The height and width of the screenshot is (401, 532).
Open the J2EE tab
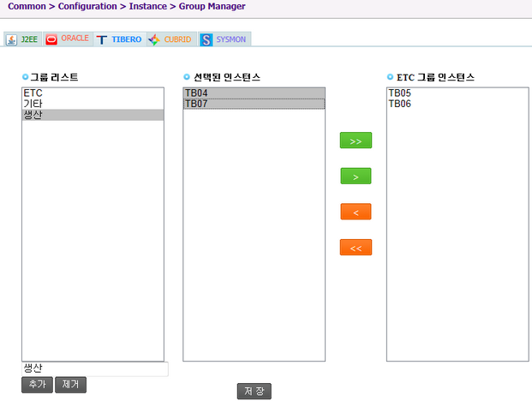pos(22,39)
